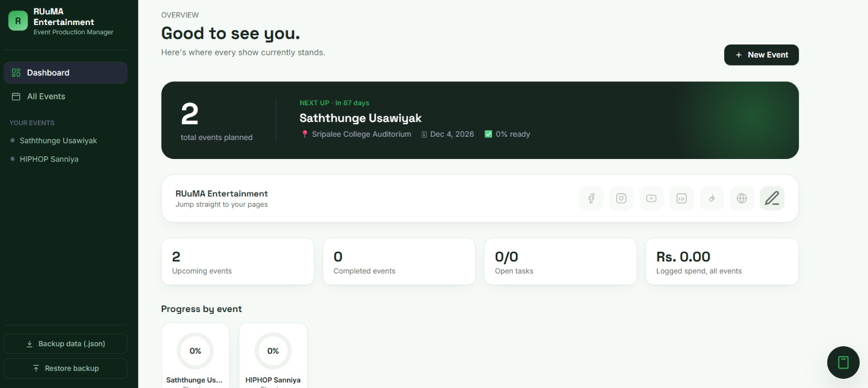Click the 'OVERVIEW' label above the heading
The width and height of the screenshot is (868, 388).
[180, 15]
